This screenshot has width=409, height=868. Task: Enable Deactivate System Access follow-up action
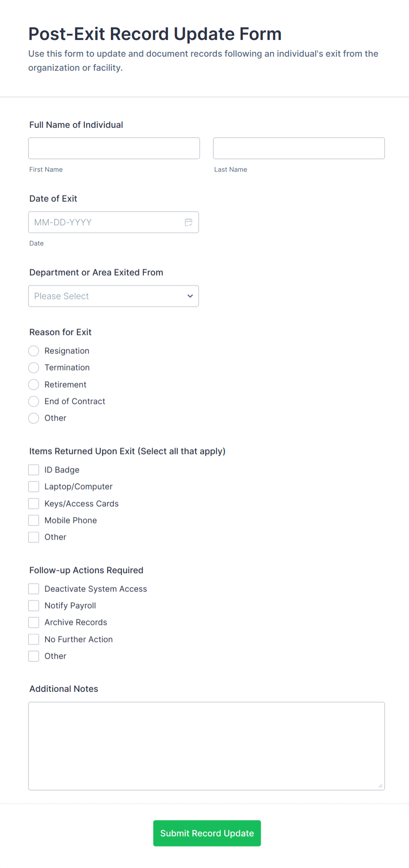[x=33, y=588]
